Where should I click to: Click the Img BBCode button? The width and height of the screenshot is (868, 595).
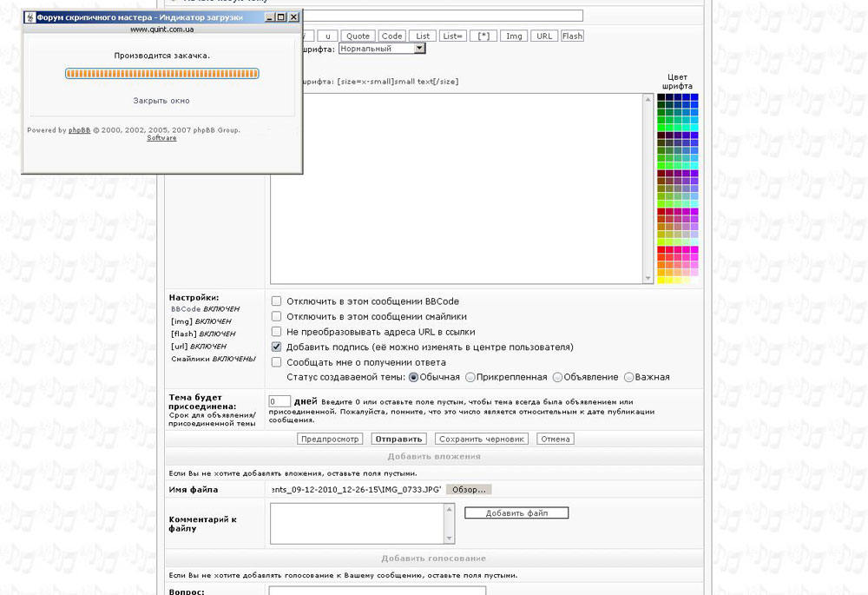coord(514,36)
